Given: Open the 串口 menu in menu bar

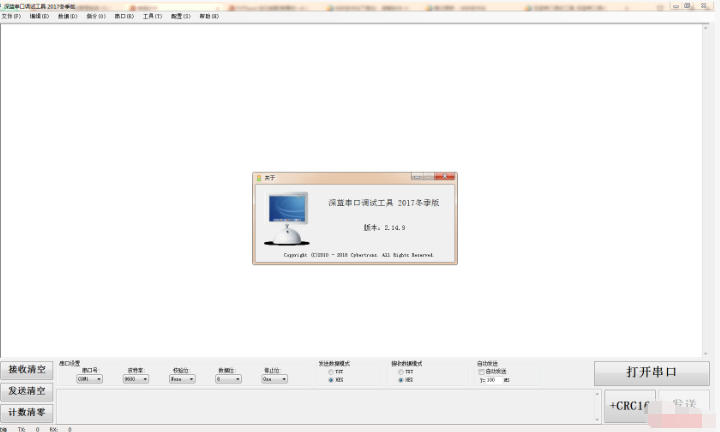Looking at the screenshot, I should click(124, 16).
